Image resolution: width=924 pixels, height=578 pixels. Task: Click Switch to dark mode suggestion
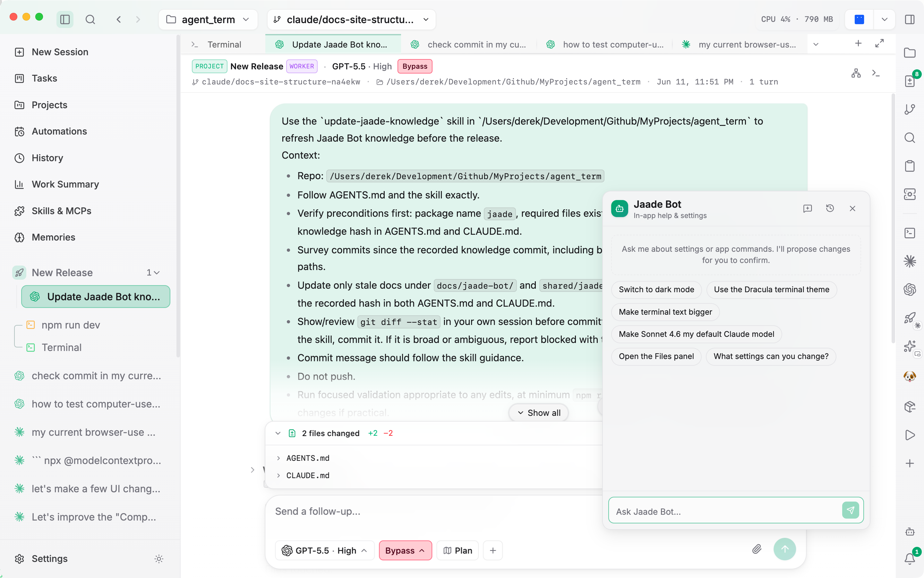coord(656,289)
